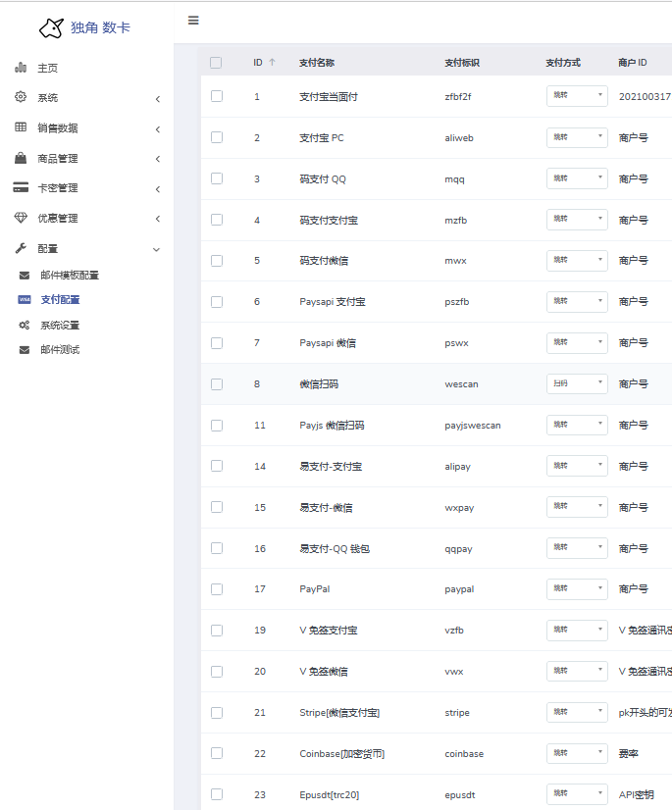Screen dimensions: 672x810
Task: Open 邮件测试 submenu item
Action: [61, 350]
